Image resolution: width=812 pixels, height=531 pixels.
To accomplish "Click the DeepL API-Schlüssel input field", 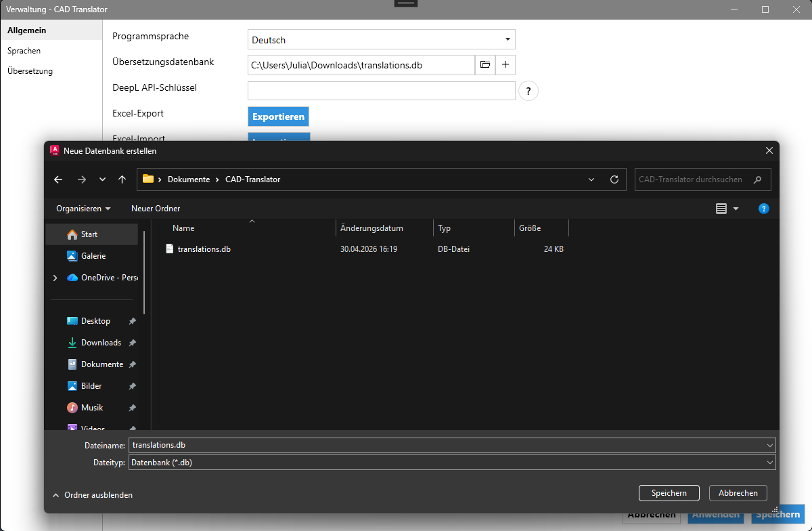I will (x=382, y=91).
